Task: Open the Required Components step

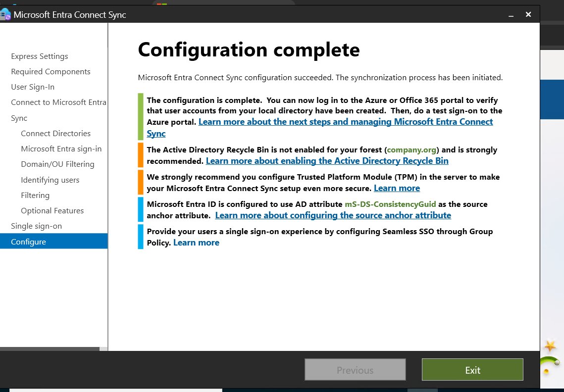Action: click(51, 72)
